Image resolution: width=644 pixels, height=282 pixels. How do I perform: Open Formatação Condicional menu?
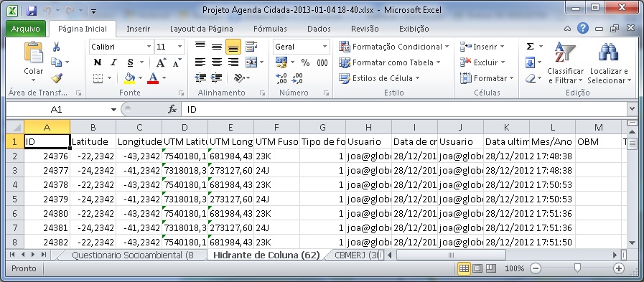tap(394, 47)
